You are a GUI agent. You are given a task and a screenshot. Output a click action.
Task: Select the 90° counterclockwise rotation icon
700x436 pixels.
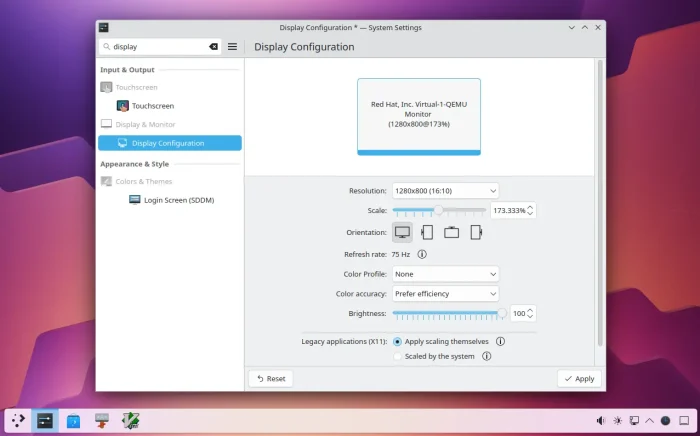pyautogui.click(x=427, y=232)
